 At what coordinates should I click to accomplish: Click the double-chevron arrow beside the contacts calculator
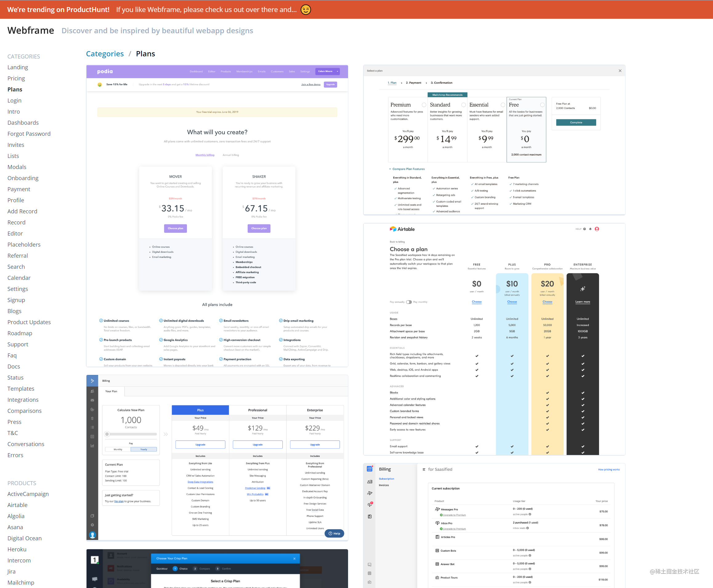(166, 434)
